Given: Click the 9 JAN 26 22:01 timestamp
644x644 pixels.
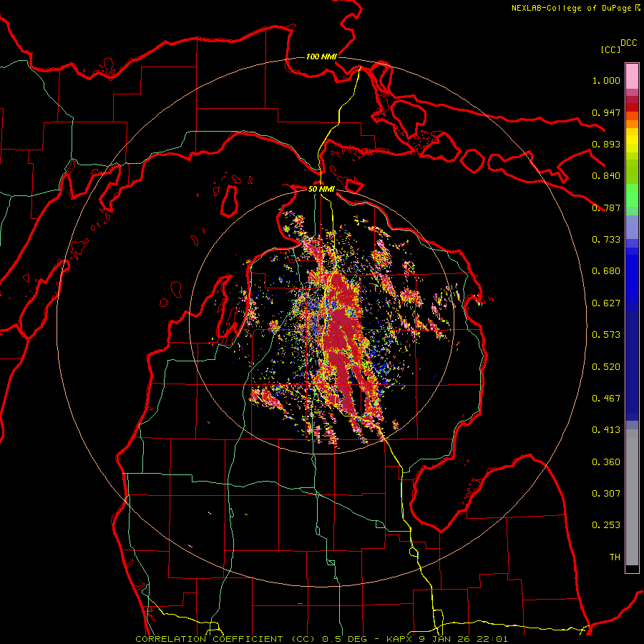Looking at the screenshot, I should pos(463,639).
